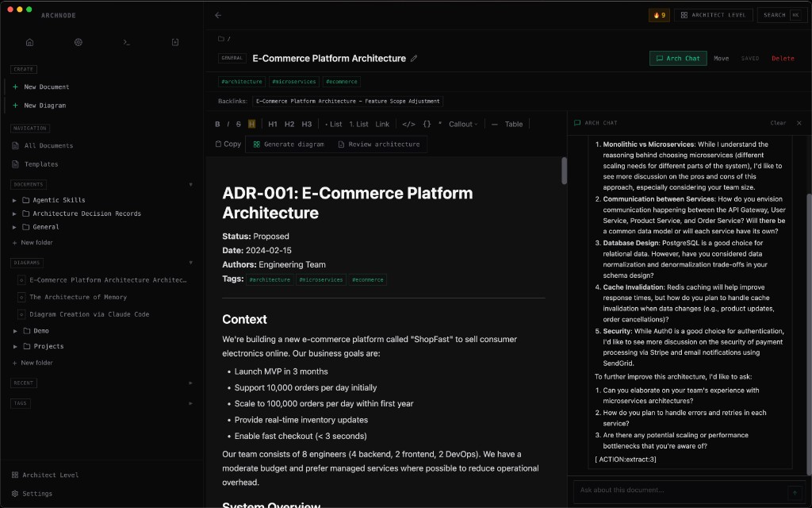Open the Search box
Image resolution: width=812 pixels, height=508 pixels.
point(782,15)
